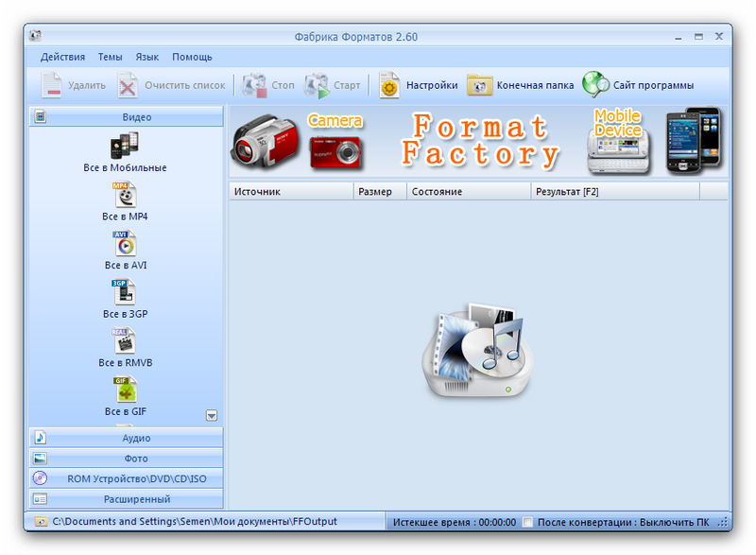The image size is (756, 555).
Task: Click the output folder icon in status bar
Action: (42, 521)
